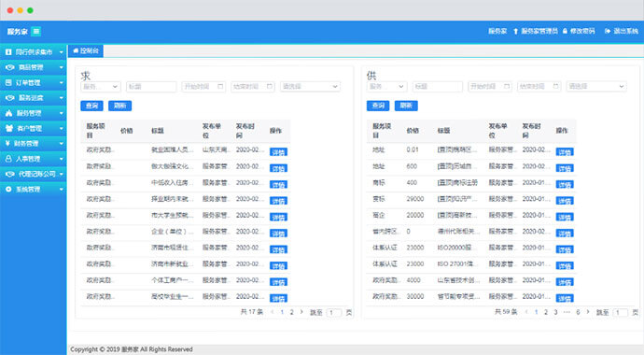Viewport: 644px width, 355px height.
Task: Expand the 人事管理 sidebar menu arrow
Action: click(62, 159)
